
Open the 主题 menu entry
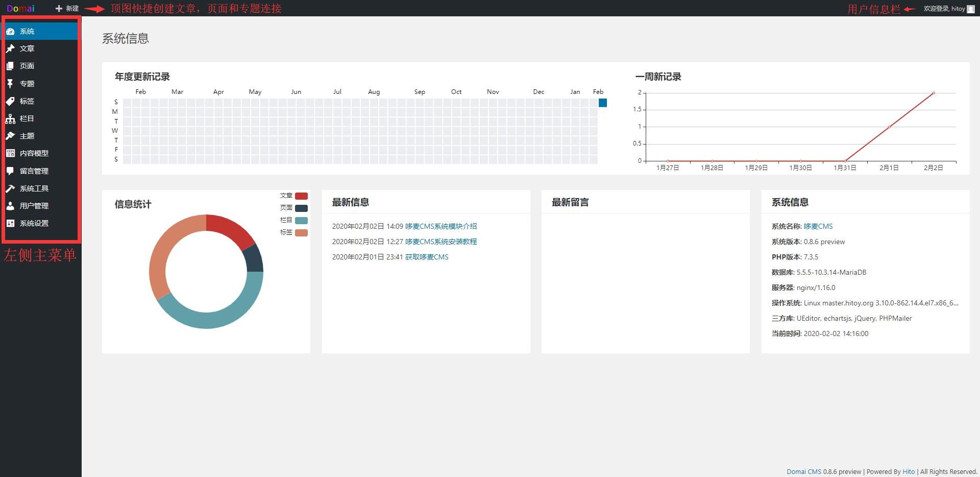41,136
